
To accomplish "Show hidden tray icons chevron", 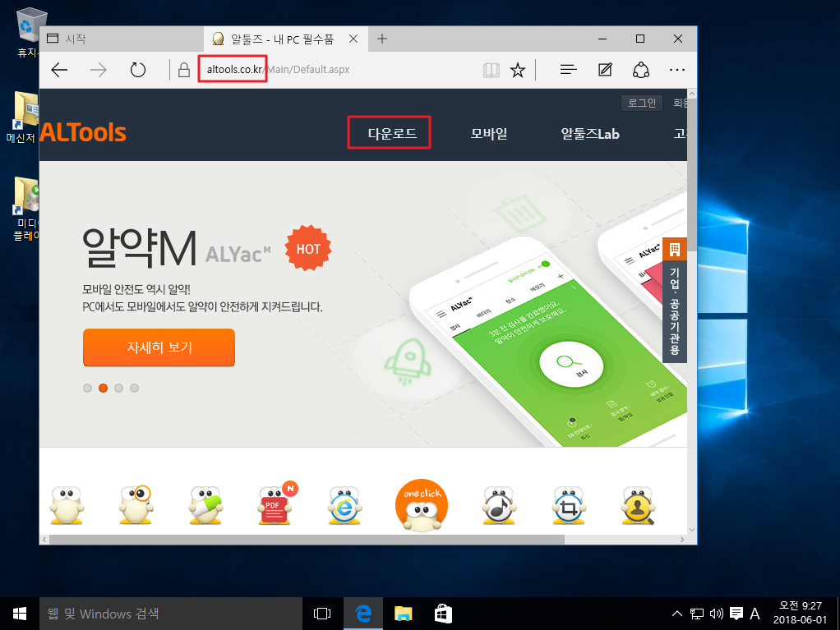I will [x=677, y=614].
